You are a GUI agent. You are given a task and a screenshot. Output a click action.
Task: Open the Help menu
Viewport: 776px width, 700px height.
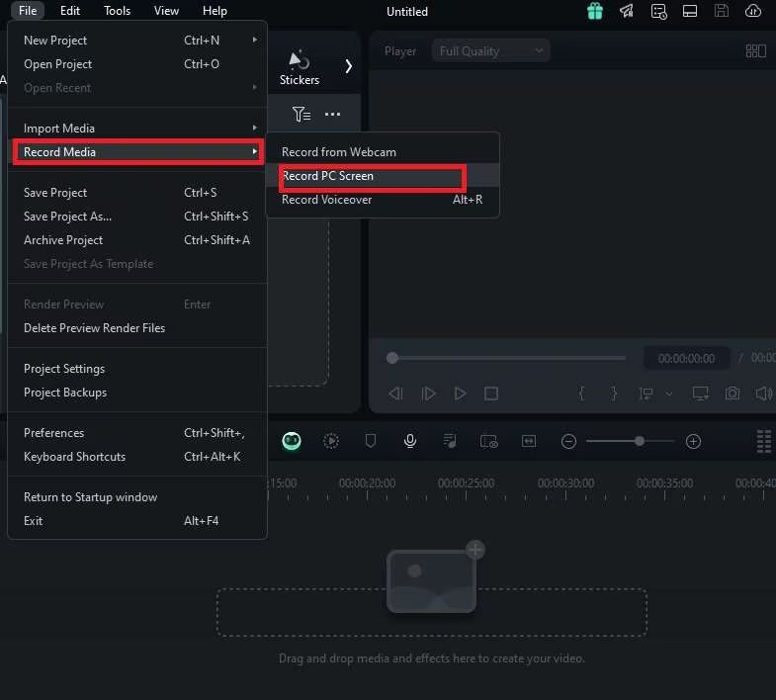point(215,11)
